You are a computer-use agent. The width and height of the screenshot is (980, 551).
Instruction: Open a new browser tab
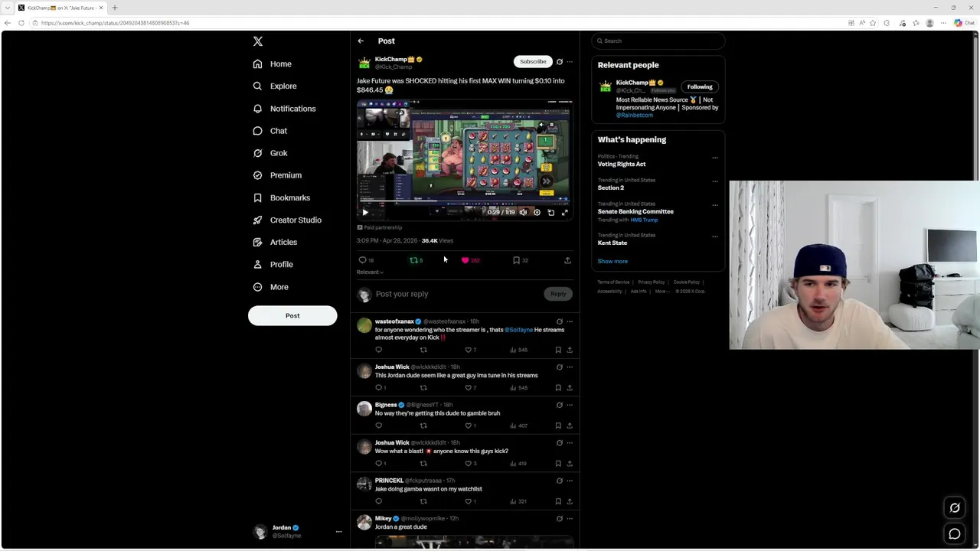[115, 8]
